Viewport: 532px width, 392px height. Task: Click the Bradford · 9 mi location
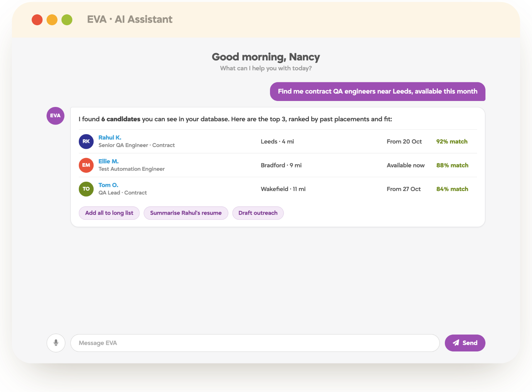(281, 165)
